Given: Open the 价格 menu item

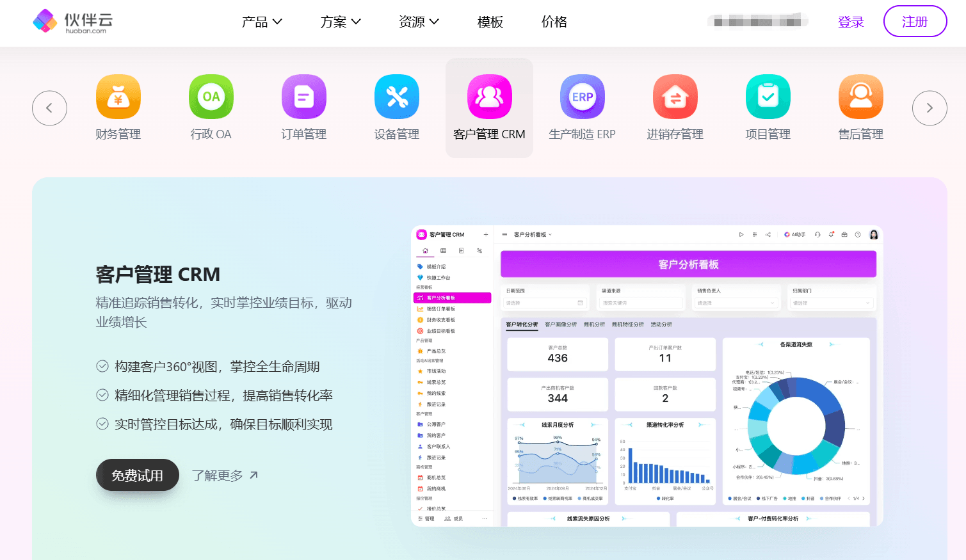Looking at the screenshot, I should (554, 22).
